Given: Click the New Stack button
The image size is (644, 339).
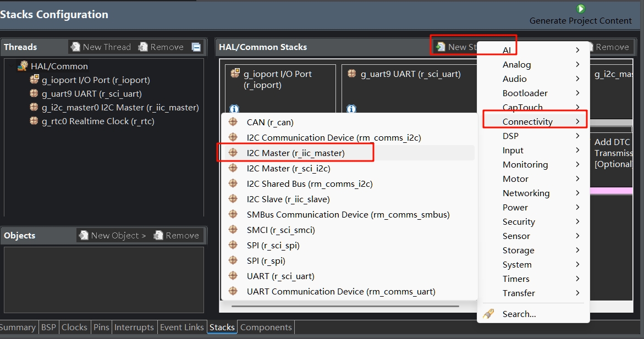Looking at the screenshot, I should 455,47.
